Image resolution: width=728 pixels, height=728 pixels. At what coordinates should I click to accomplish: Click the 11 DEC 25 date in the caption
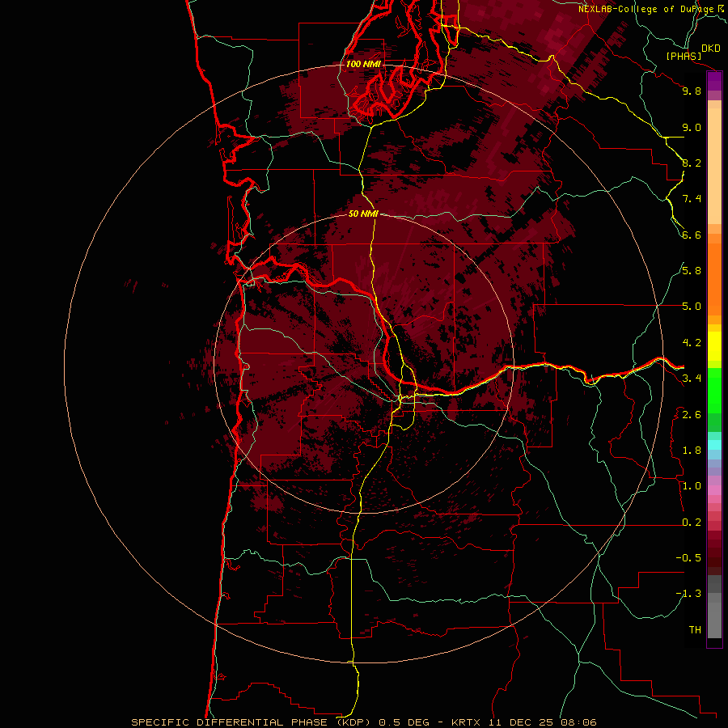[x=523, y=722]
